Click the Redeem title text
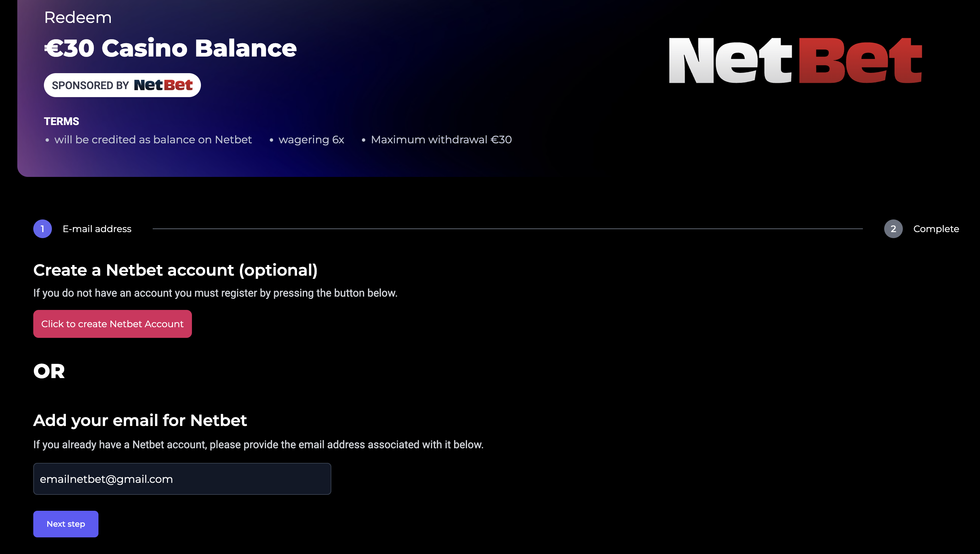The width and height of the screenshot is (980, 554). point(78,18)
